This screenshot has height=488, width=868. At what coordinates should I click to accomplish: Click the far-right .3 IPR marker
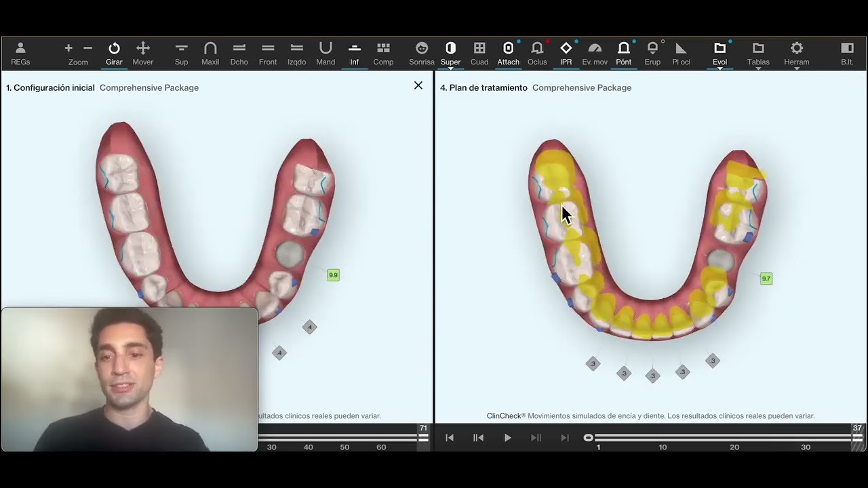[x=712, y=361]
